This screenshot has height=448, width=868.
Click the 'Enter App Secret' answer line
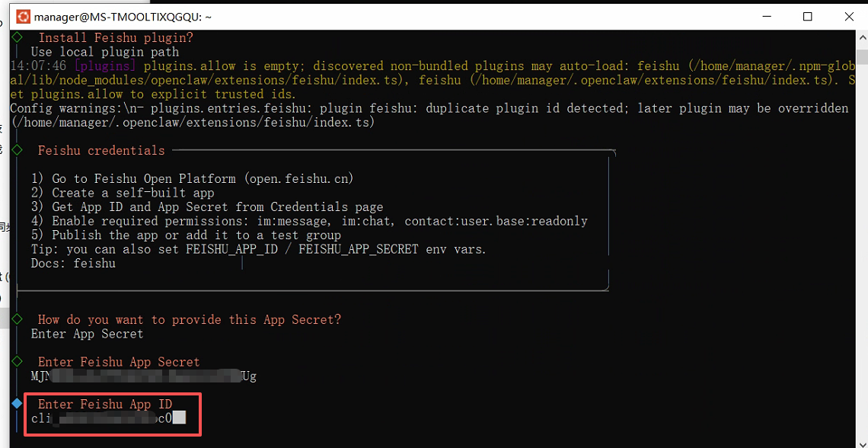click(x=88, y=334)
